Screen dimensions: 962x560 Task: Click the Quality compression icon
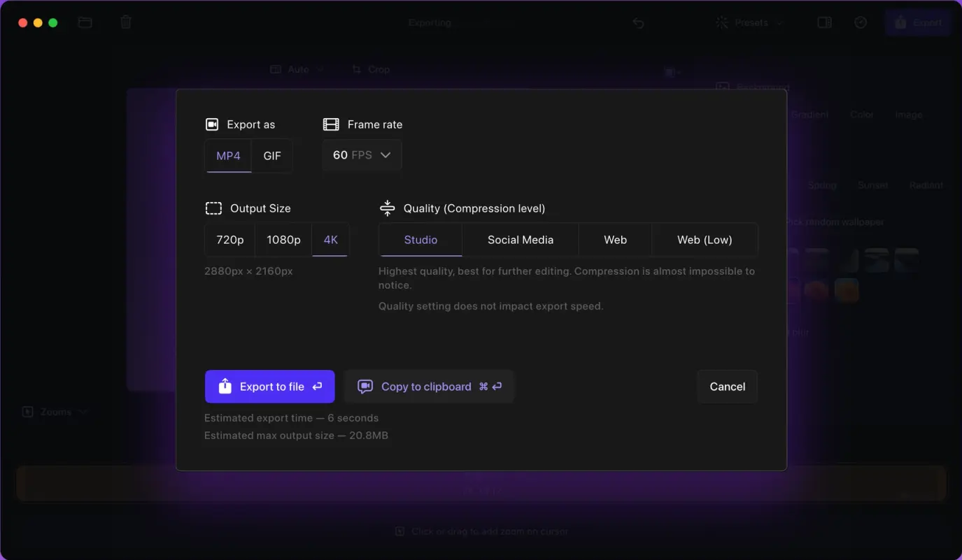387,208
